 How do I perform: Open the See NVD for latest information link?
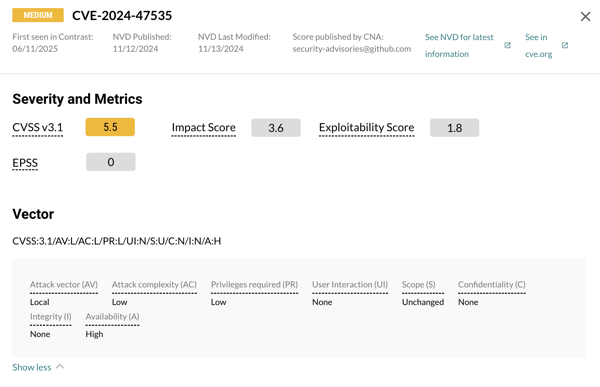point(459,46)
